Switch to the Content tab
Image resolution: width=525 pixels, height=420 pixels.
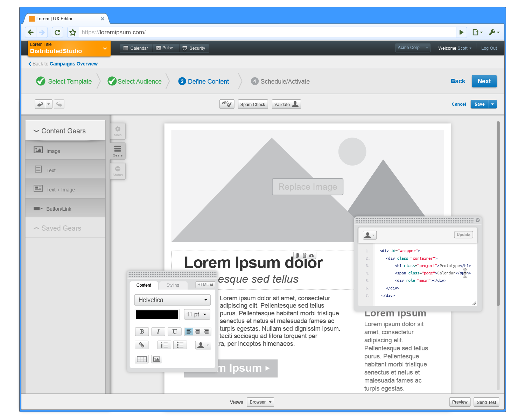[144, 285]
